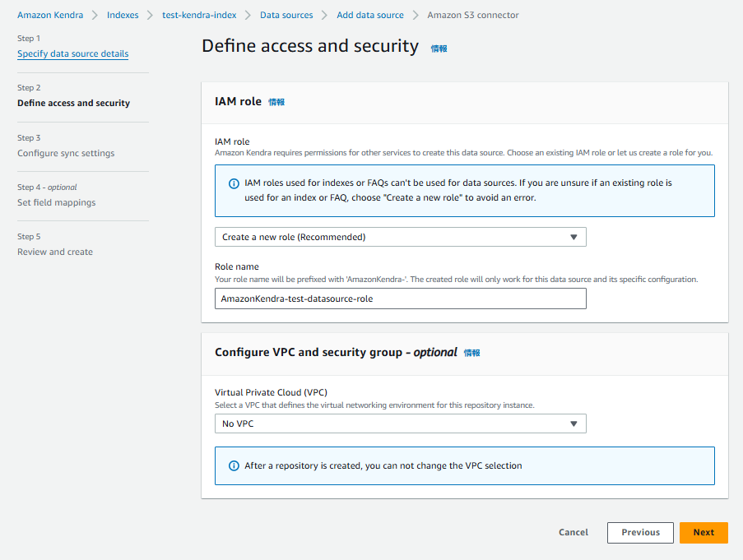Click the IAM role dropdown arrow
The image size is (743, 560).
click(x=574, y=237)
